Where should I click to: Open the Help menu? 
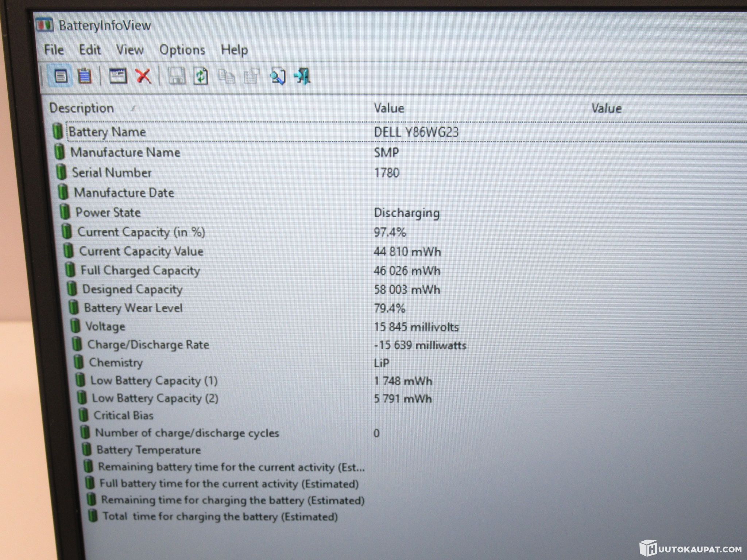coord(235,50)
